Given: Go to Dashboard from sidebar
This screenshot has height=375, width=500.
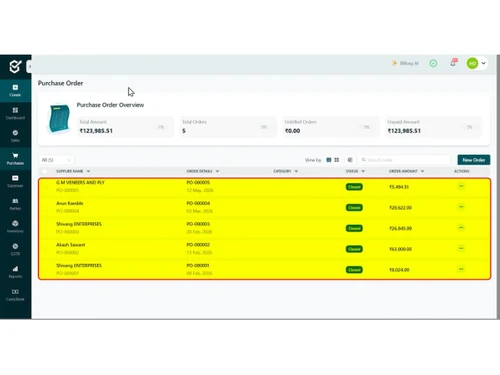Looking at the screenshot, I should [x=15, y=113].
